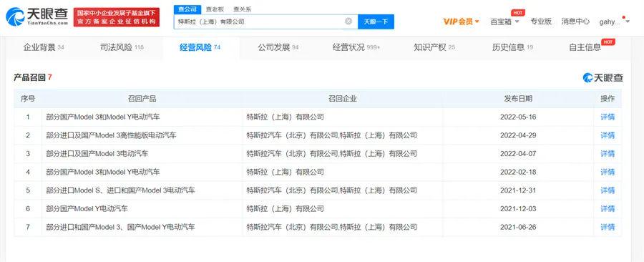Clear the search box with the X icon
The width and height of the screenshot is (644, 262).
point(348,21)
